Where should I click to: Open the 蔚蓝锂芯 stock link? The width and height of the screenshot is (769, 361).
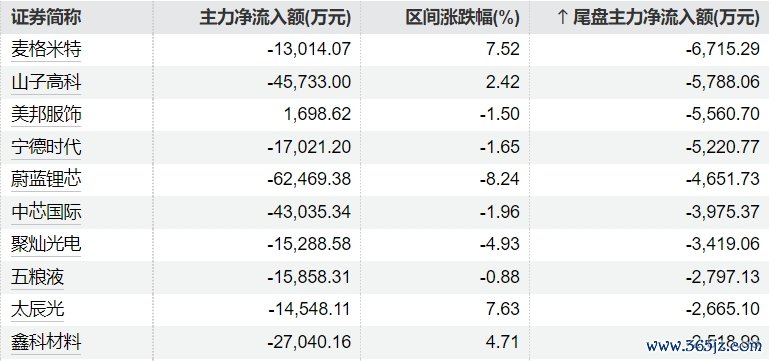(46, 179)
